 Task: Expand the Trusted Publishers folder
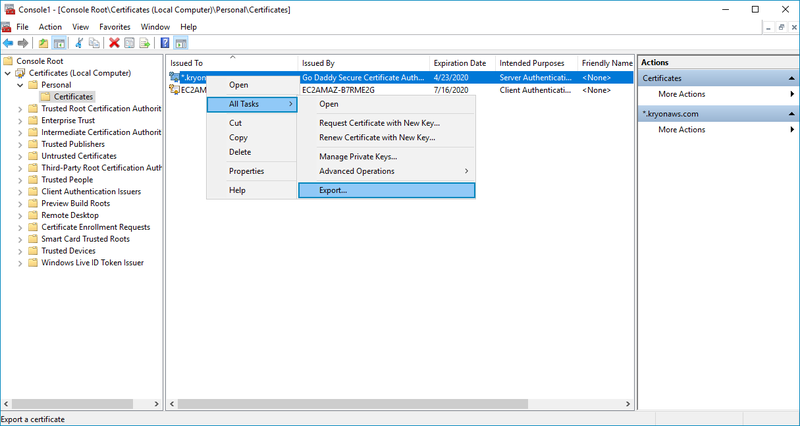click(x=20, y=144)
